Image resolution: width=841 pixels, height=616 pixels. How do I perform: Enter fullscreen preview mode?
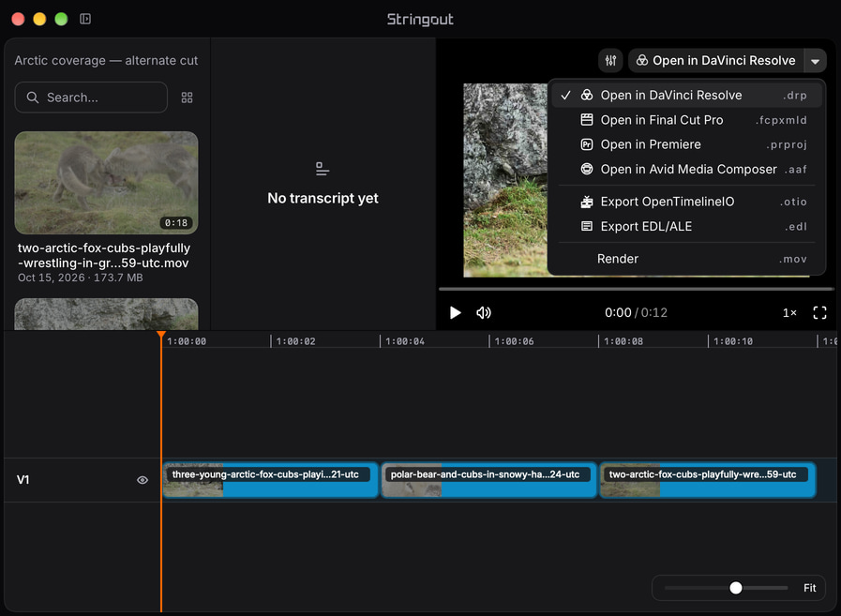tap(819, 313)
